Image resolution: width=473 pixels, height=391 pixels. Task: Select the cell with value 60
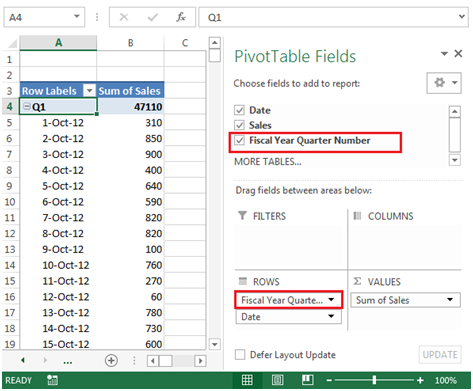coord(130,297)
